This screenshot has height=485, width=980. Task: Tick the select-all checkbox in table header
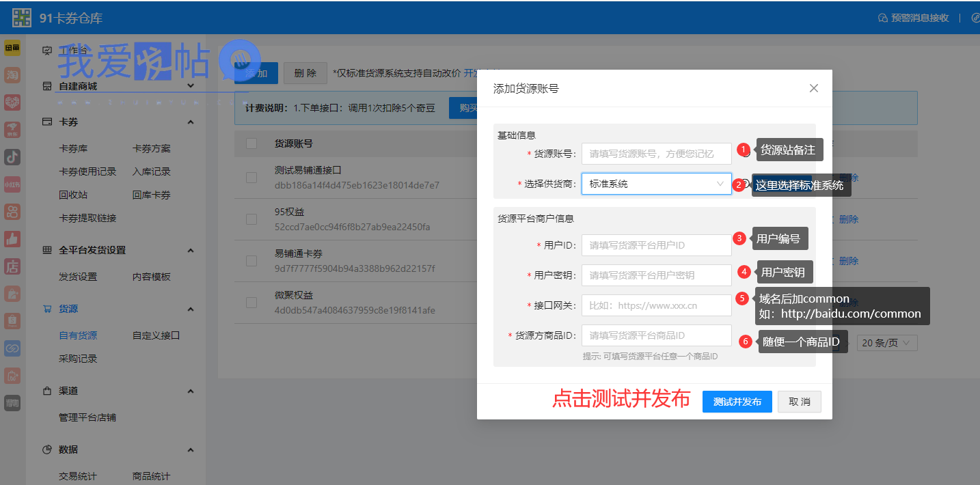[x=251, y=143]
